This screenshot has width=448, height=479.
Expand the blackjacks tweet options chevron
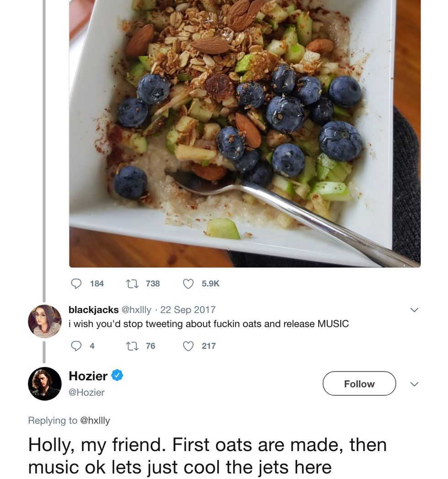point(414,310)
